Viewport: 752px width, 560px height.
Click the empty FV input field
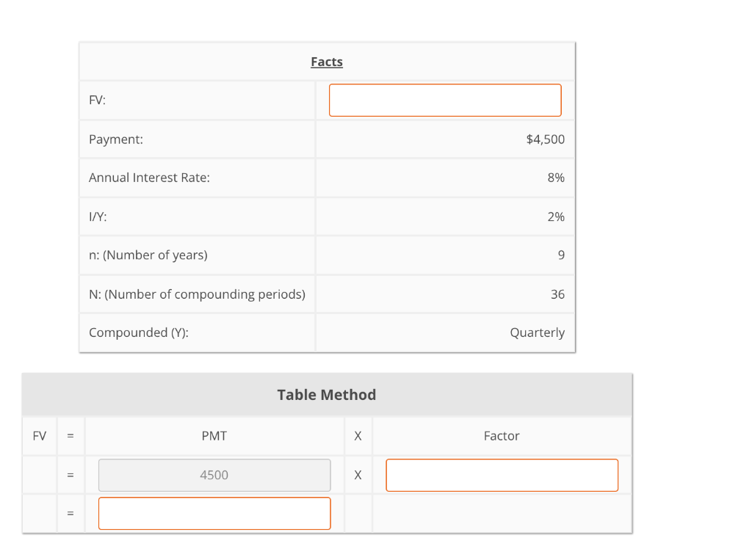pos(444,100)
